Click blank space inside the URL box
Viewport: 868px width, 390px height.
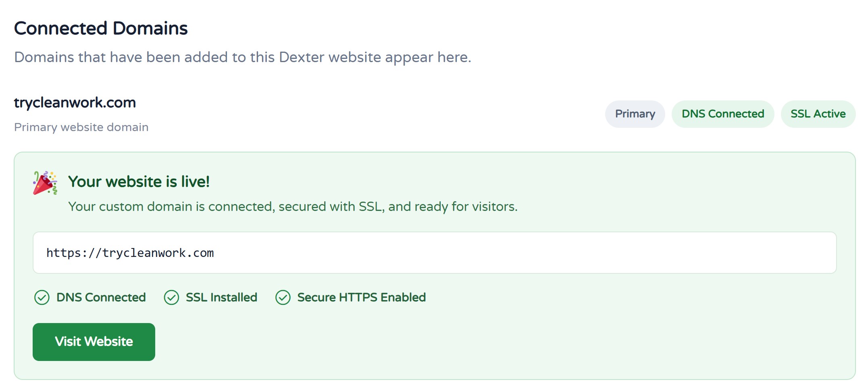(524, 253)
